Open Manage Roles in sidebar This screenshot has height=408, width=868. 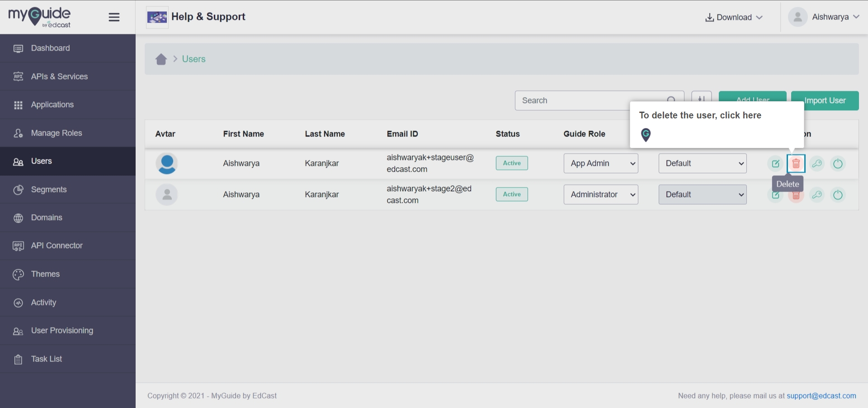tap(68, 133)
